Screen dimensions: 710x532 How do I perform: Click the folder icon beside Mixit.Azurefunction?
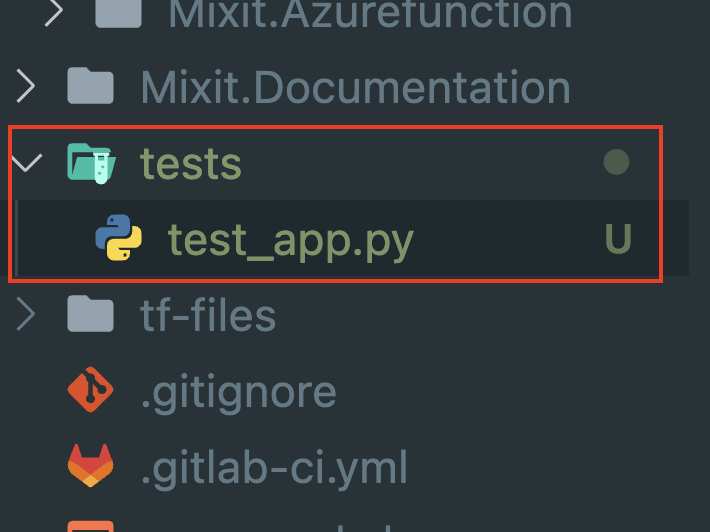118,12
